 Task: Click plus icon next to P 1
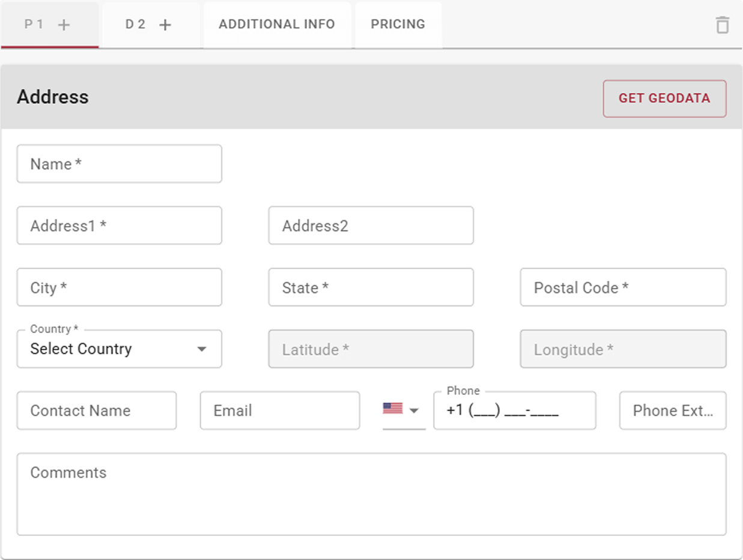(x=64, y=25)
